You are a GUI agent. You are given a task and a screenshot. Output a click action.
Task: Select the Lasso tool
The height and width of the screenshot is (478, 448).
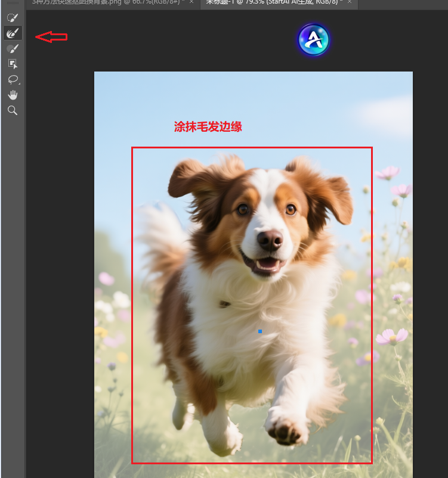(x=13, y=79)
